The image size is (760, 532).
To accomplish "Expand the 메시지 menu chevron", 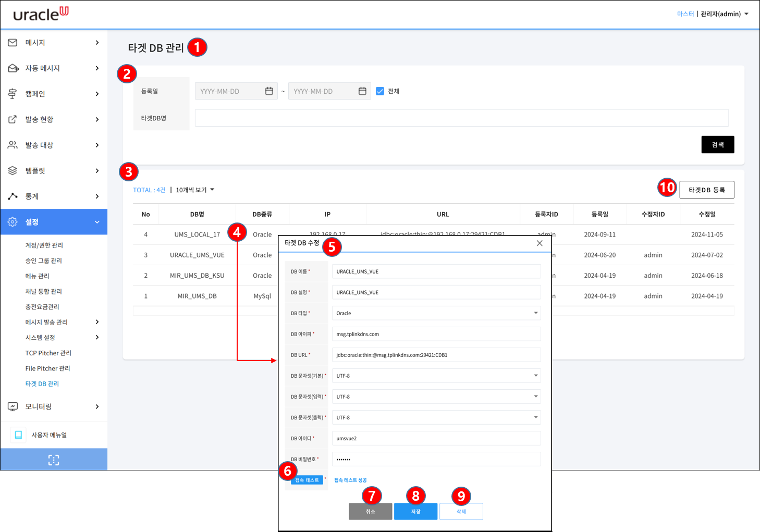I will coord(97,42).
